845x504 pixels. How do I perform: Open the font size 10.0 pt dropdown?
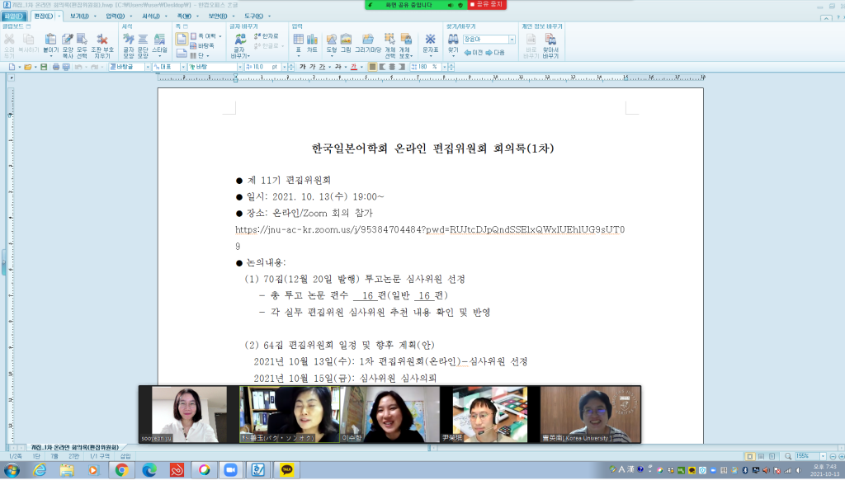(x=285, y=68)
